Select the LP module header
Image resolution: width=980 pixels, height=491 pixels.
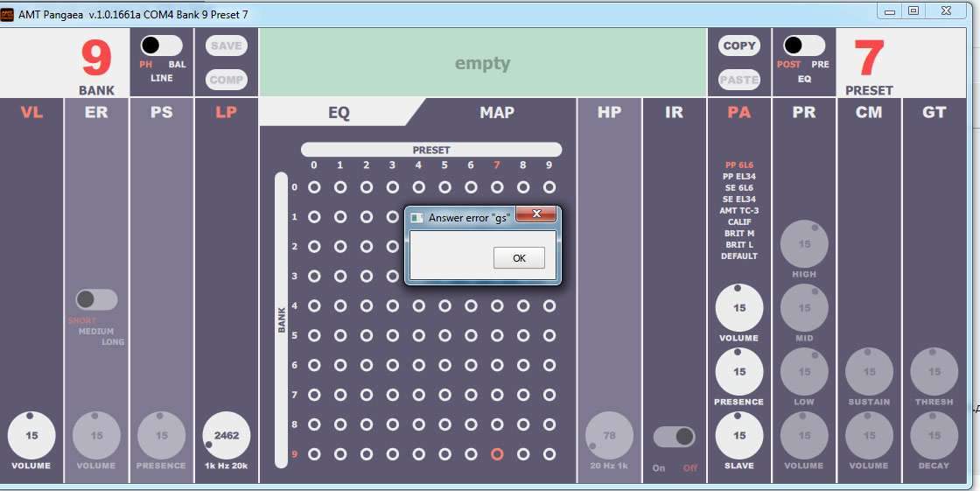pyautogui.click(x=227, y=113)
